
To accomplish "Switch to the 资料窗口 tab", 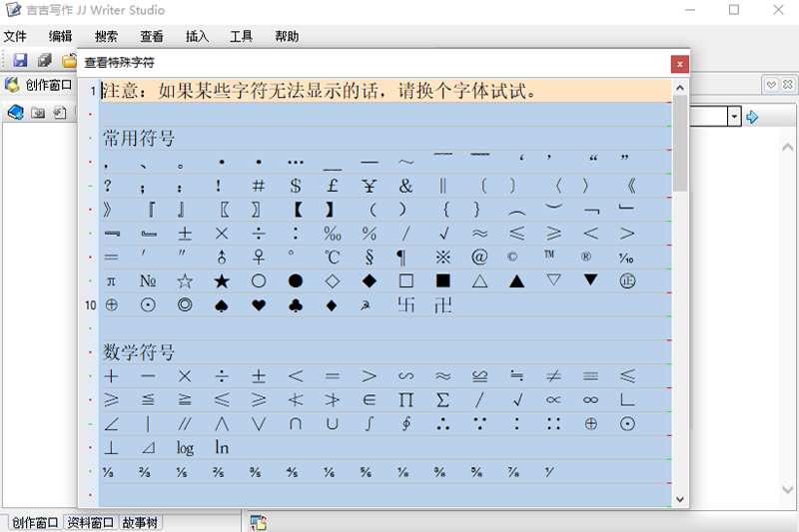I will [x=90, y=522].
